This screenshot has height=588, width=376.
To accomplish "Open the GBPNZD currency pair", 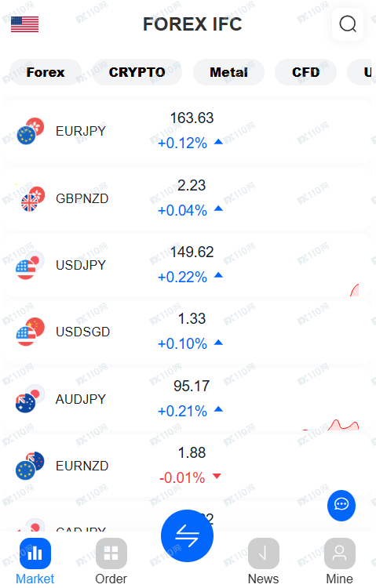I will pyautogui.click(x=187, y=198).
